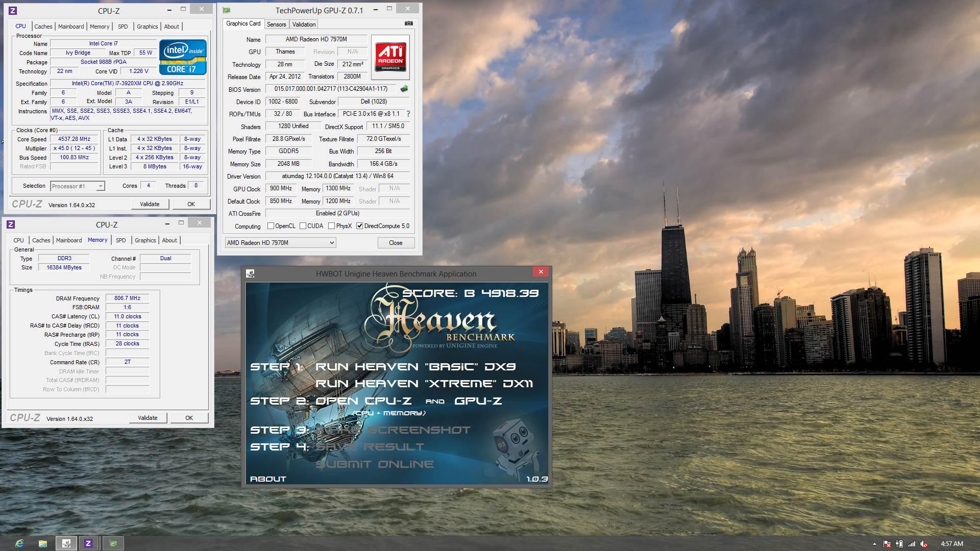Screen dimensions: 980x551
Task: Click the DRAM Frequency value 806.7 MHz
Action: 127,298
